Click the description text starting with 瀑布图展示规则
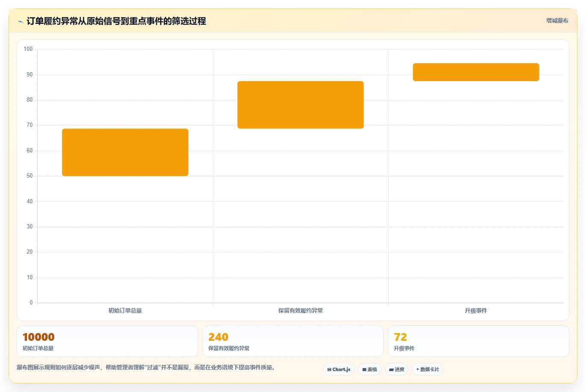Image resolution: width=586 pixels, height=392 pixels. click(146, 367)
